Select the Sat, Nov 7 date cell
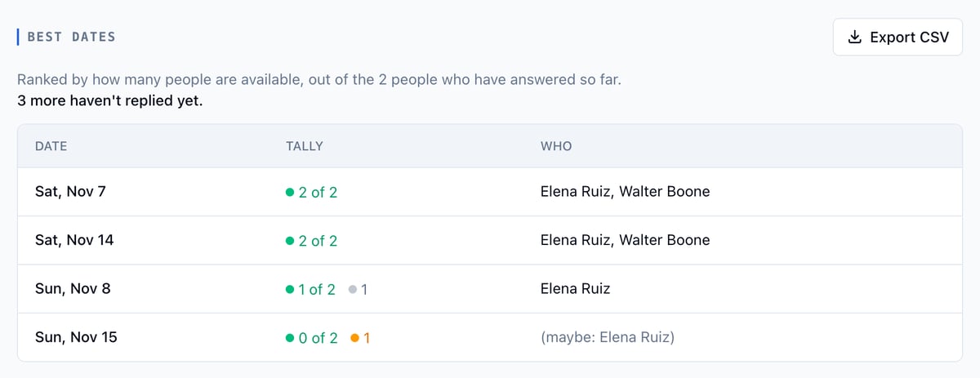980x378 pixels. 70,193
